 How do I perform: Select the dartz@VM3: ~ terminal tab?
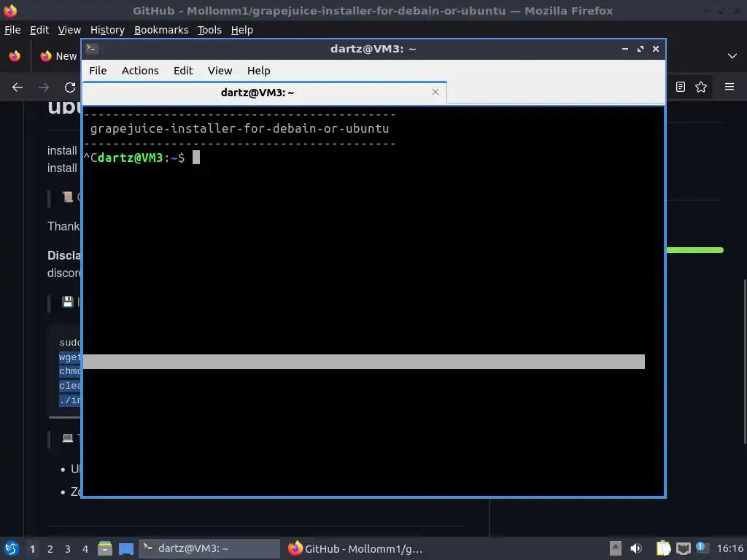pyautogui.click(x=264, y=93)
